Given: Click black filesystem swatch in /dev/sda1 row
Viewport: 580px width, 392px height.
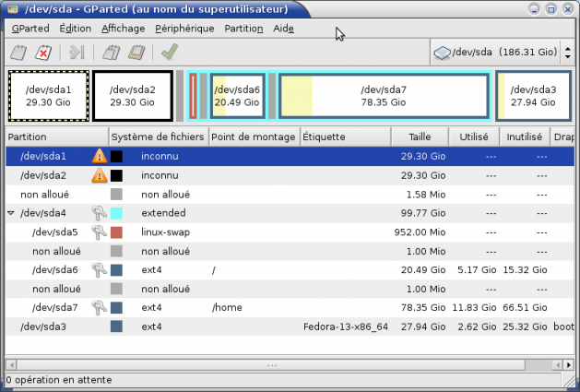Looking at the screenshot, I should click(116, 156).
